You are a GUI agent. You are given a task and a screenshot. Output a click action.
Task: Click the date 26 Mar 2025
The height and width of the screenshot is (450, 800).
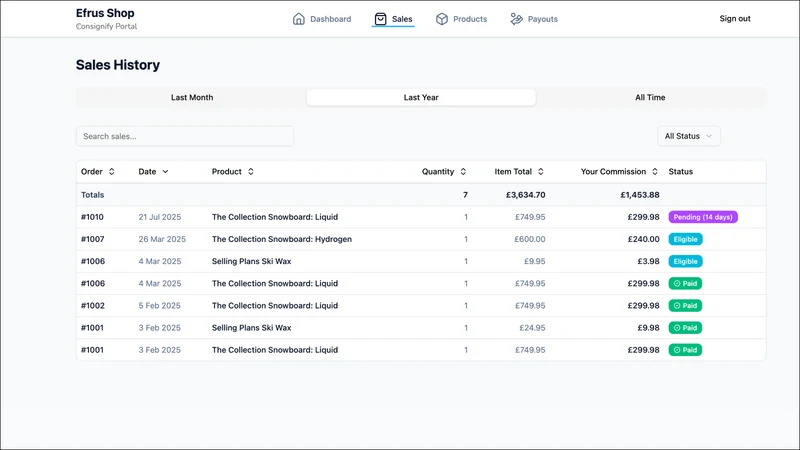[162, 239]
